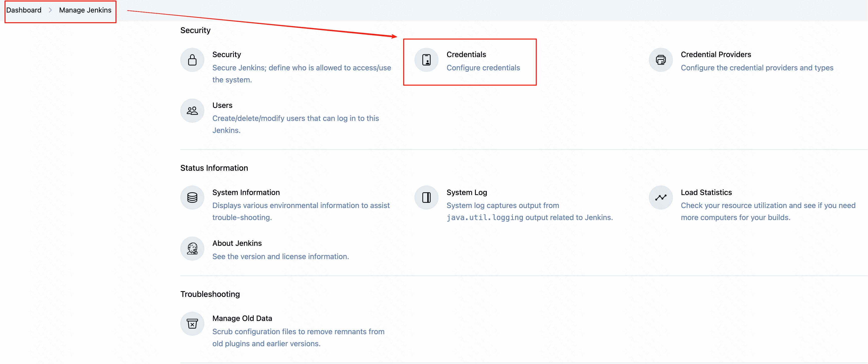Click the Manage Old Data trash icon

(x=192, y=324)
